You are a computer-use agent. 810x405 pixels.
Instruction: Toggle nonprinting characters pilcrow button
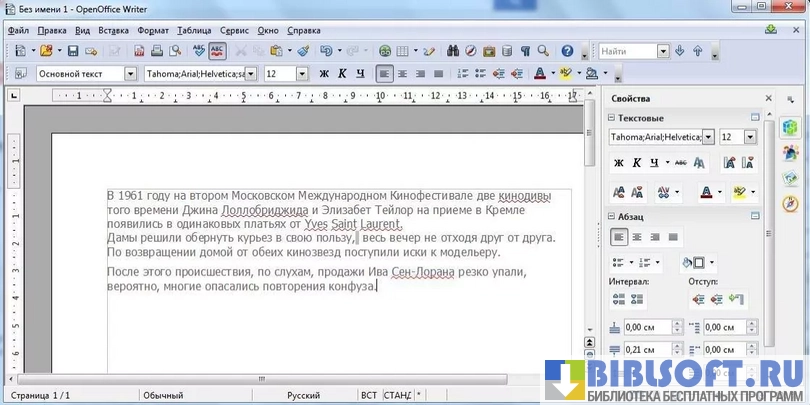click(x=525, y=51)
